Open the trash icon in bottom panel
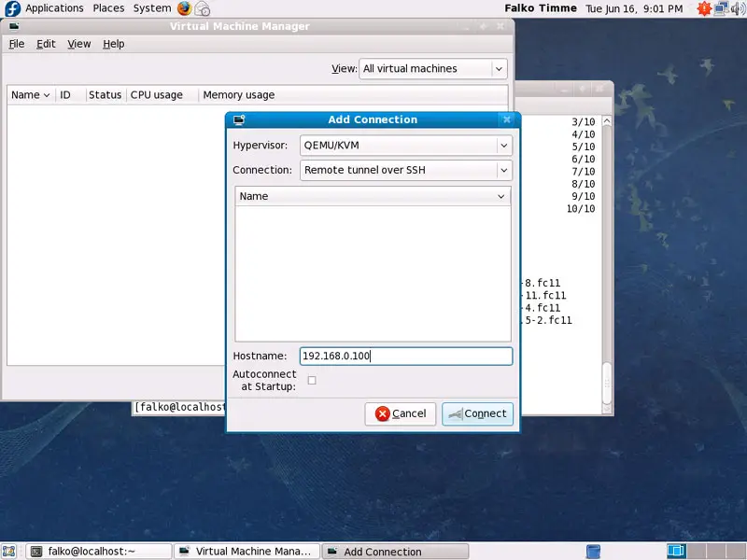Viewport: 747px width, 560px height. (x=593, y=552)
